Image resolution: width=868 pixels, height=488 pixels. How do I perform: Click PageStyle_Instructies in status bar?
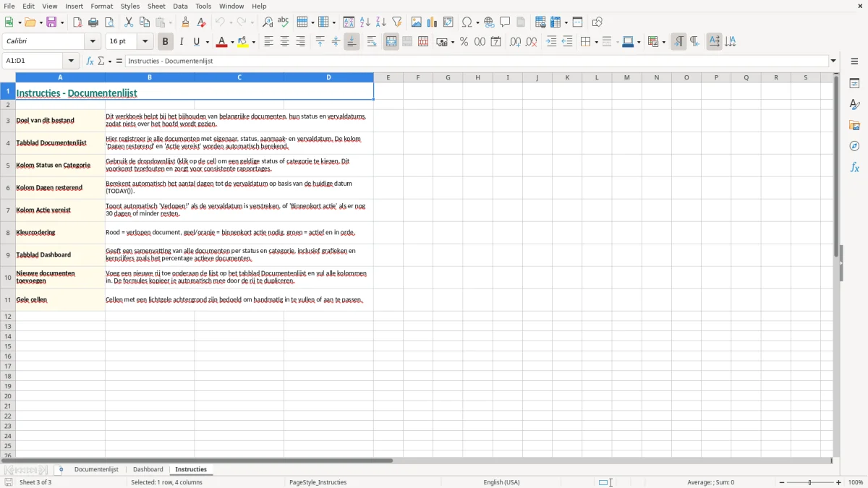(318, 482)
